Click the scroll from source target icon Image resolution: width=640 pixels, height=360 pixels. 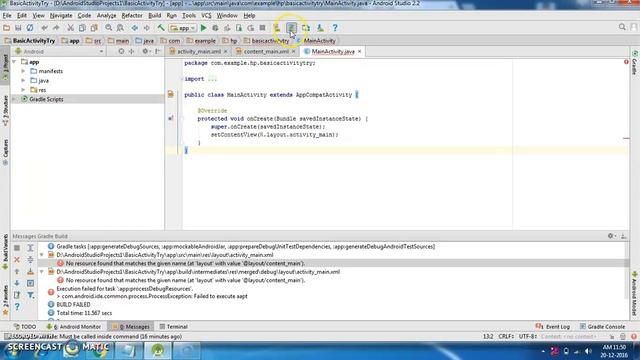[x=121, y=51]
